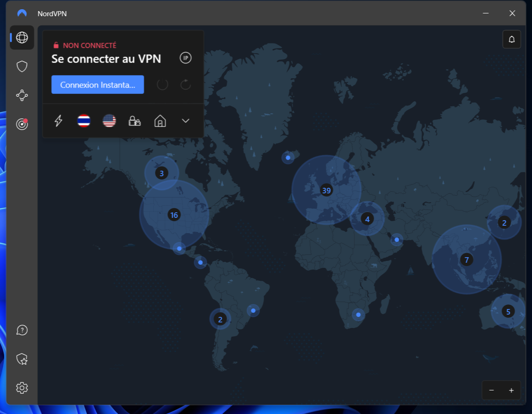Open the shield with star icon
The image size is (532, 414).
point(22,359)
